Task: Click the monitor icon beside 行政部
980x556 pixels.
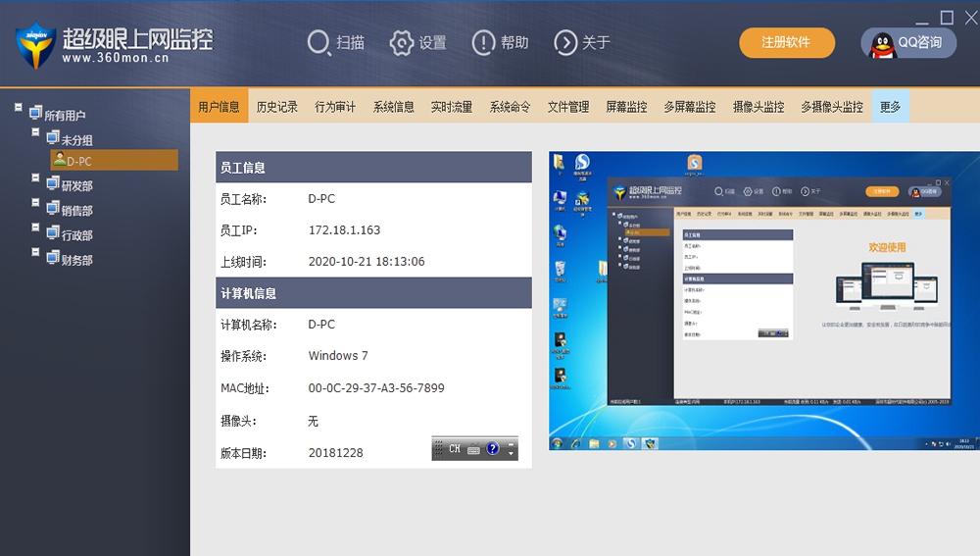Action: point(53,232)
